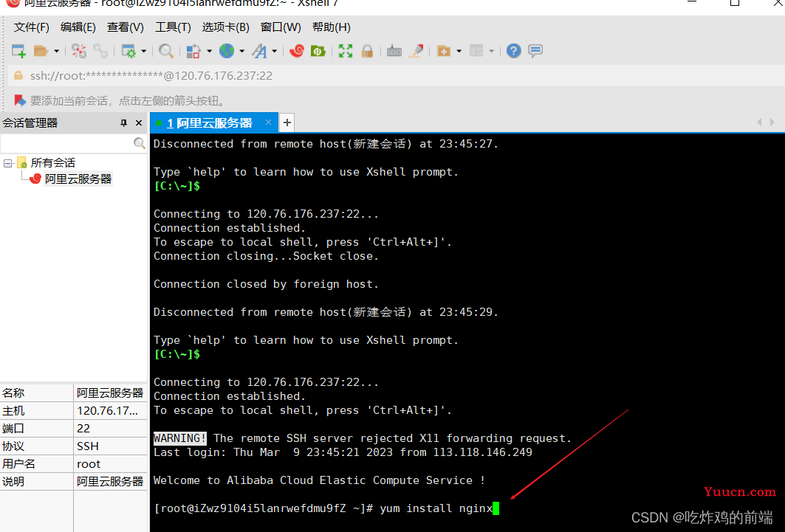Click the Disconnect session icon
The width and height of the screenshot is (785, 532).
tap(78, 50)
